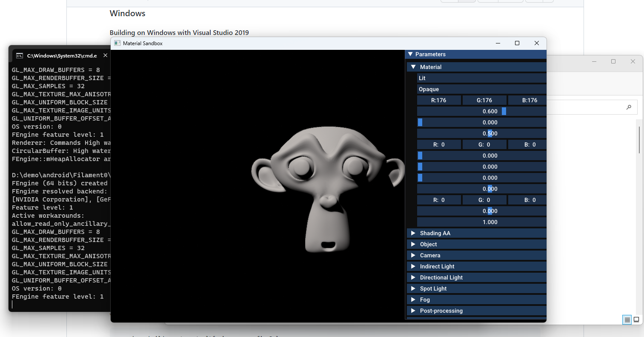Click the 'Feature level: 1' line above Active workarounds
The image size is (644, 337).
tap(43, 207)
